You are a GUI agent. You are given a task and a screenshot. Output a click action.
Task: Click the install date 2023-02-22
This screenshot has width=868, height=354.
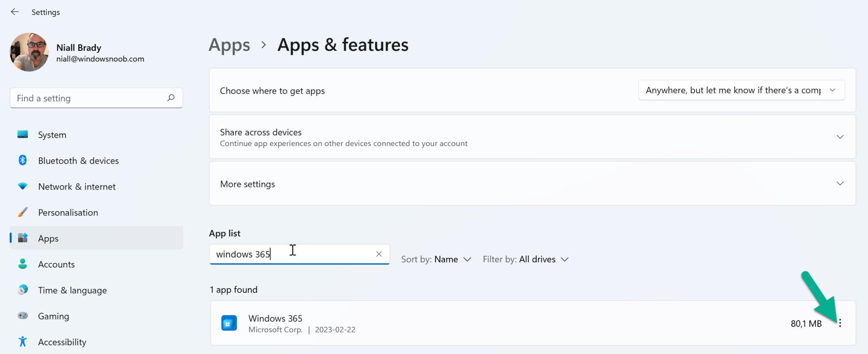point(335,329)
